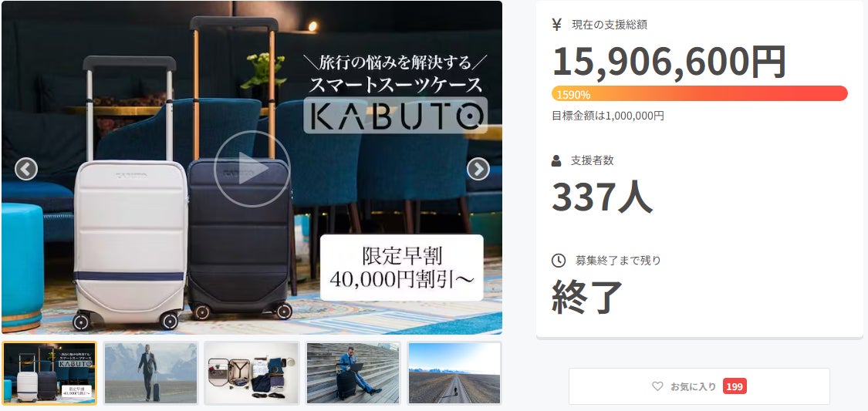Click the clock icon beside 募集終了まで残り
This screenshot has width=868, height=411.
[559, 260]
